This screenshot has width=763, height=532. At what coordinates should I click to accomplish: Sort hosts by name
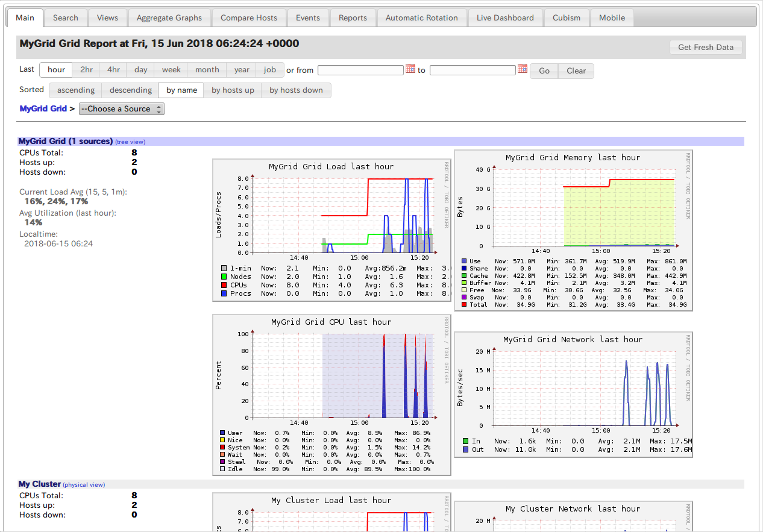click(181, 90)
